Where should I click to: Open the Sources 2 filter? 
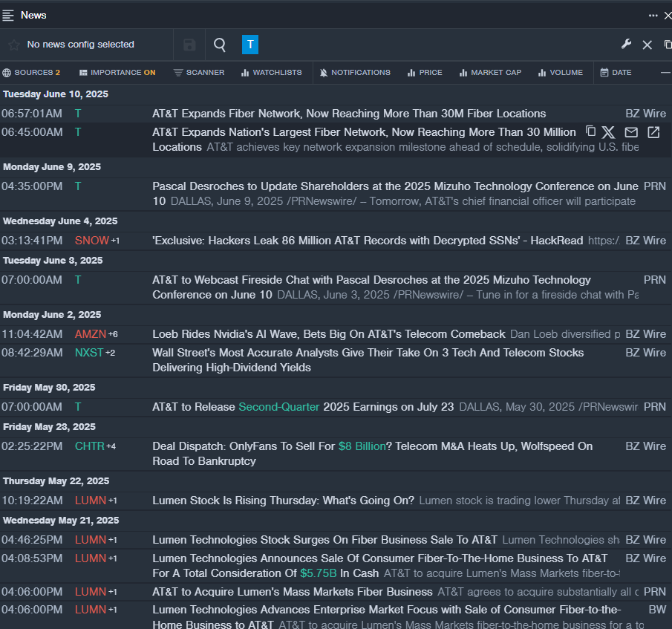click(x=31, y=73)
